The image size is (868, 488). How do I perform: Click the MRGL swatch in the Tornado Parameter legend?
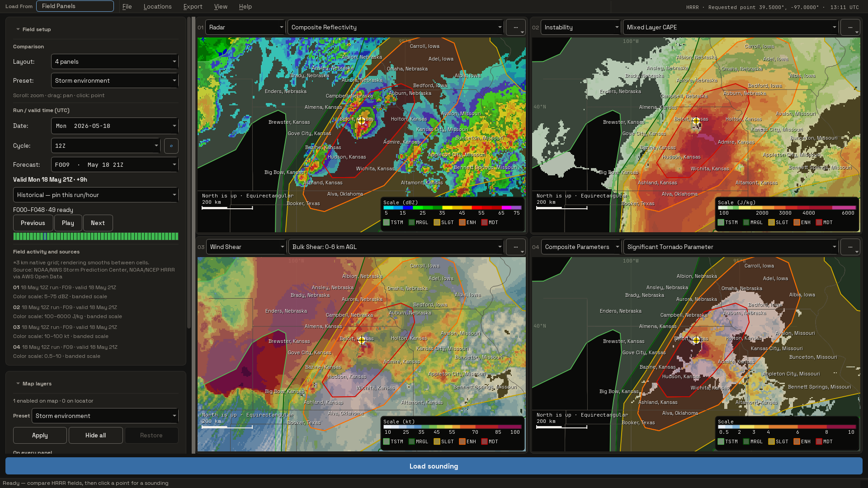[746, 442]
